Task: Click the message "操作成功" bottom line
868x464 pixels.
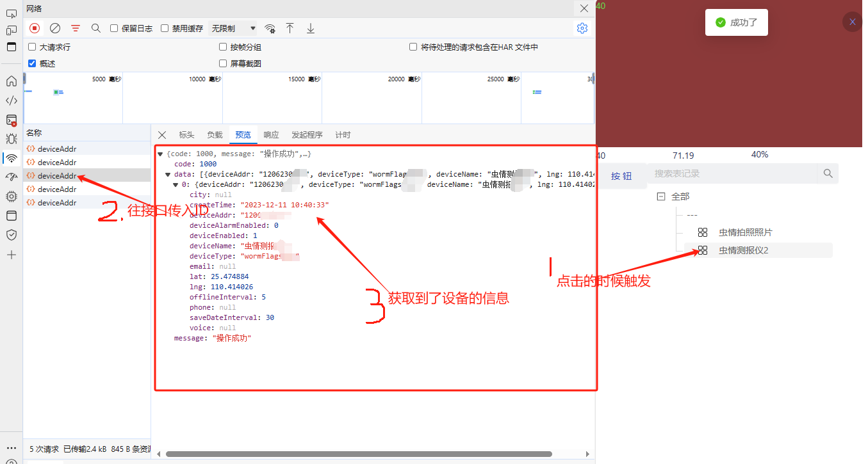Action: (x=213, y=338)
